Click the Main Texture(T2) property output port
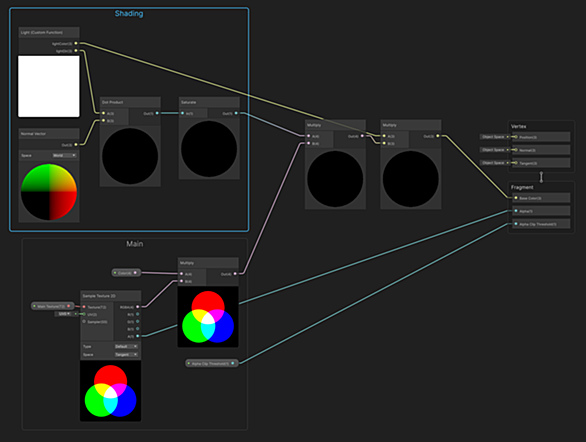The height and width of the screenshot is (442, 586). (x=68, y=306)
